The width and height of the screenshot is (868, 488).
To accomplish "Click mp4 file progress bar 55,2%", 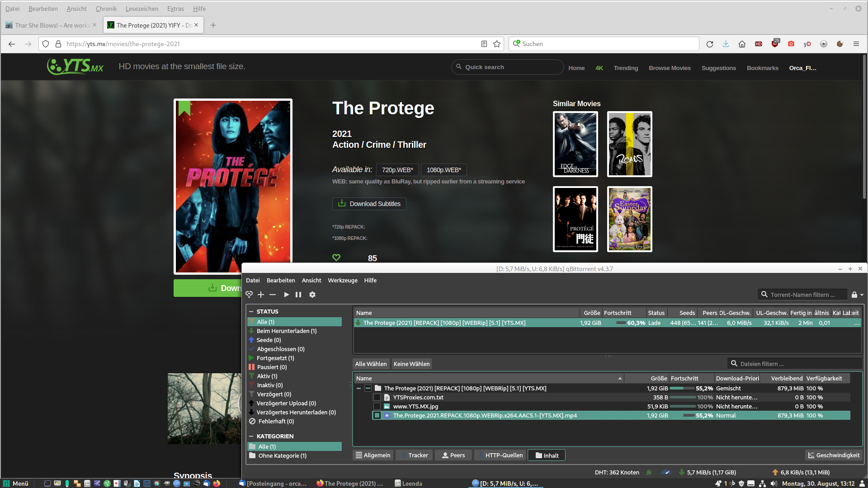I will click(x=692, y=415).
